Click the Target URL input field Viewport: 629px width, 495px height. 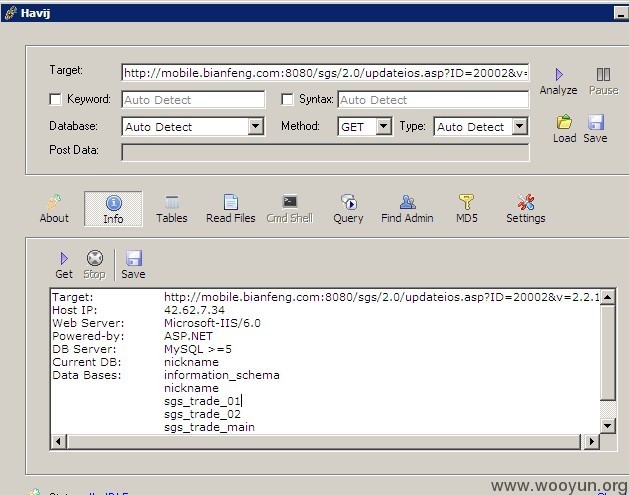click(325, 73)
